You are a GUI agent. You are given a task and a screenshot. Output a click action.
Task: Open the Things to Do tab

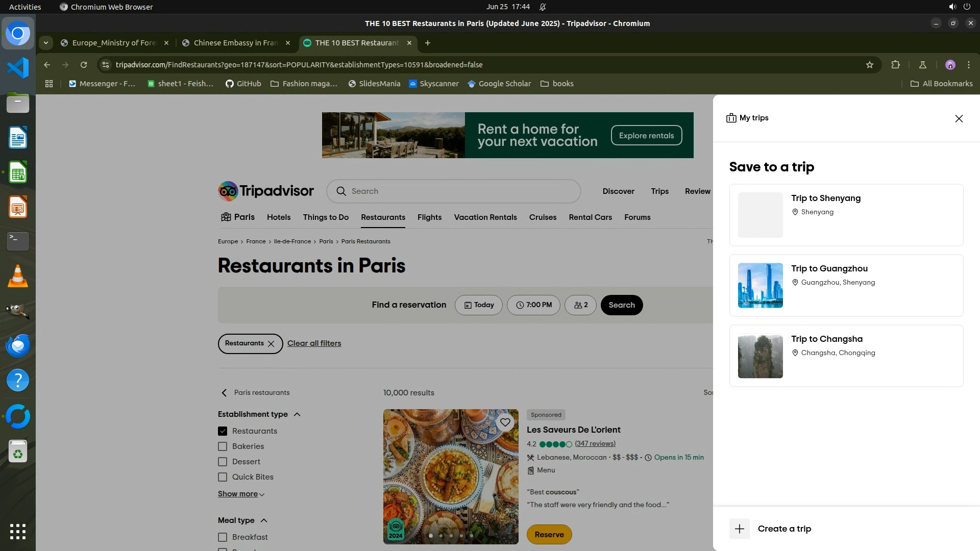click(326, 217)
